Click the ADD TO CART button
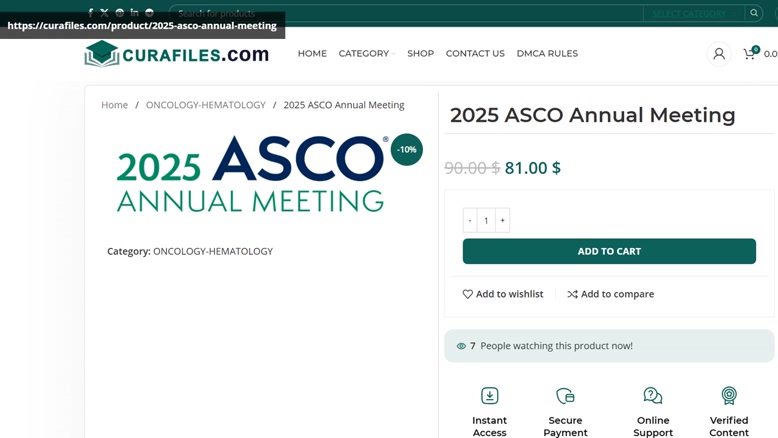This screenshot has width=778, height=438. pos(609,251)
